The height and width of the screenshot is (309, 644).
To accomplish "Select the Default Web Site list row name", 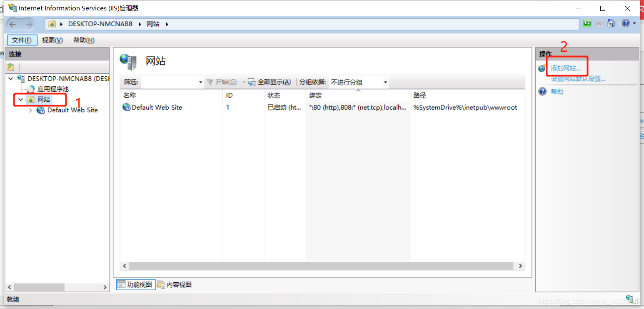I will [157, 107].
